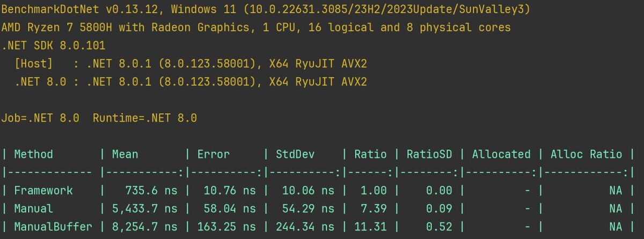The image size is (644, 239).
Task: Click the 'Method' column header
Action: click(x=34, y=155)
